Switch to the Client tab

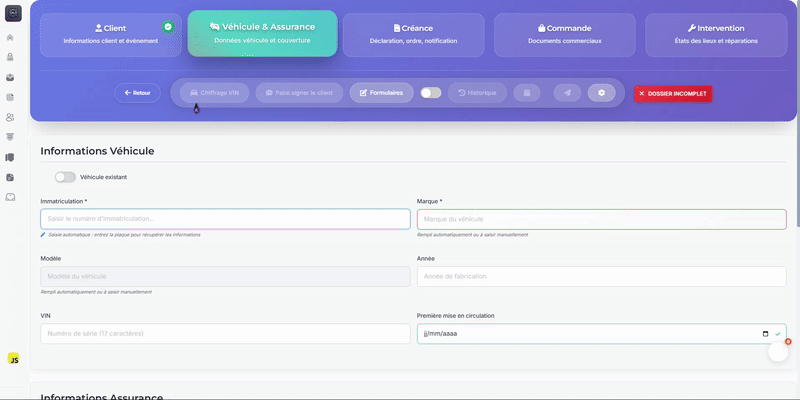(109, 34)
